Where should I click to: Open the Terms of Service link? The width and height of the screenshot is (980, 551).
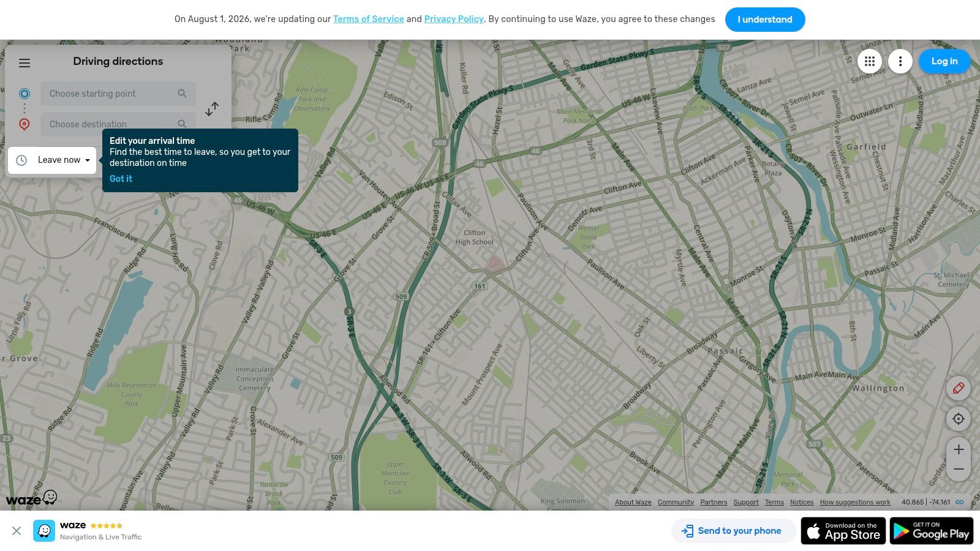369,19
